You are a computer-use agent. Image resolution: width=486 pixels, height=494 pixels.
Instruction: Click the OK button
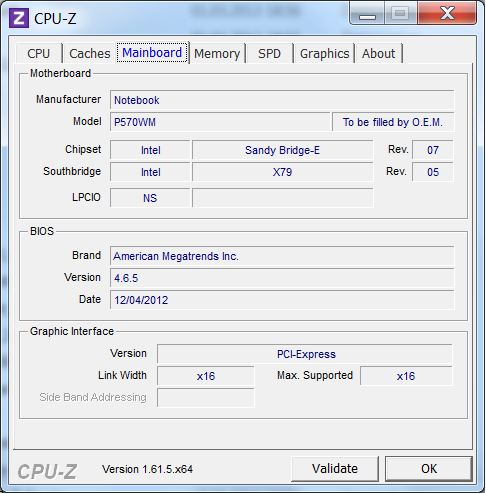[429, 469]
